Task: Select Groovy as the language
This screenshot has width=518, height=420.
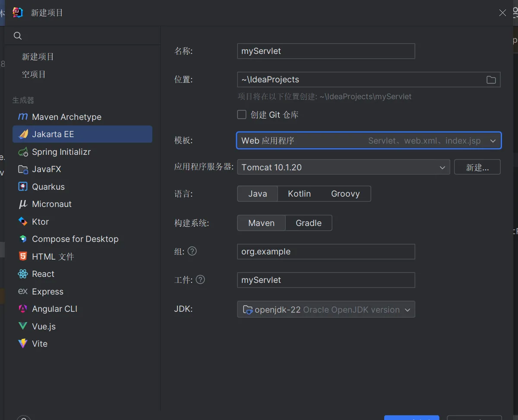Action: pos(345,194)
